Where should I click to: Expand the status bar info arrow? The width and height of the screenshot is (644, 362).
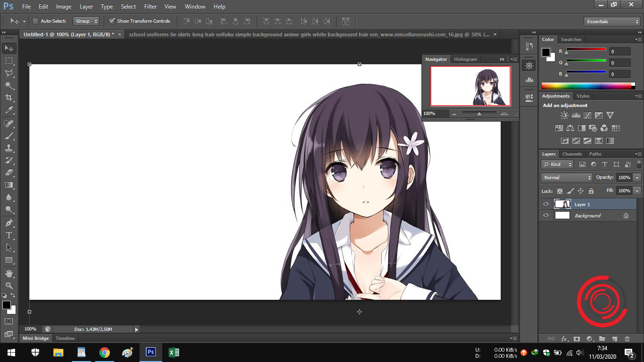pos(137,329)
